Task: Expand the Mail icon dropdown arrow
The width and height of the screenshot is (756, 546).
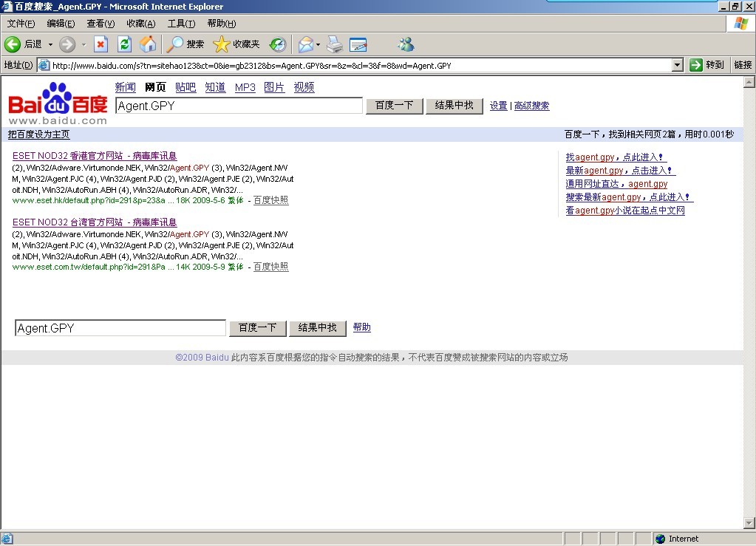Action: (x=318, y=44)
